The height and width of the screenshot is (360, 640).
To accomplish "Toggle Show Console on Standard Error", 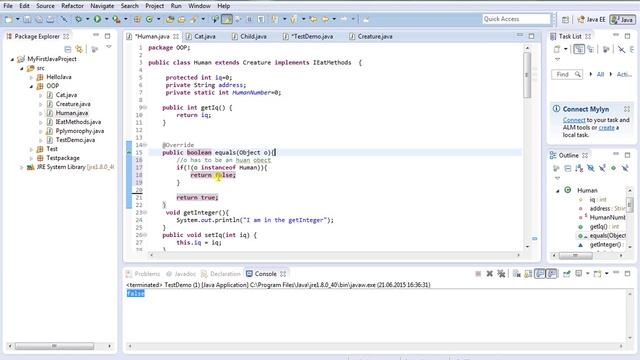I will pyautogui.click(x=551, y=273).
